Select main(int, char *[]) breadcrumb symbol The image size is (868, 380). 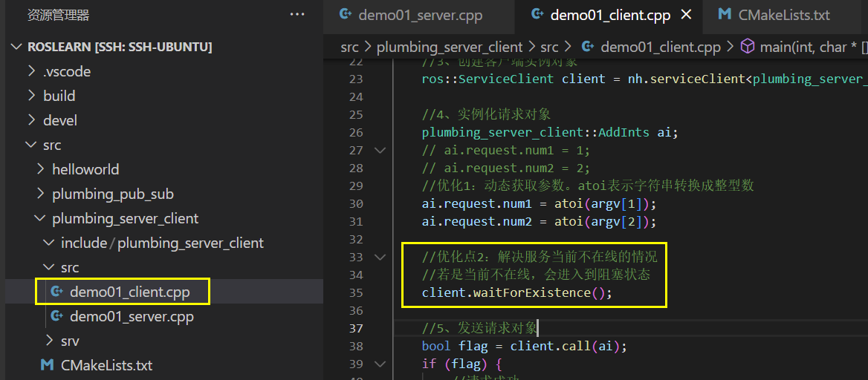814,47
